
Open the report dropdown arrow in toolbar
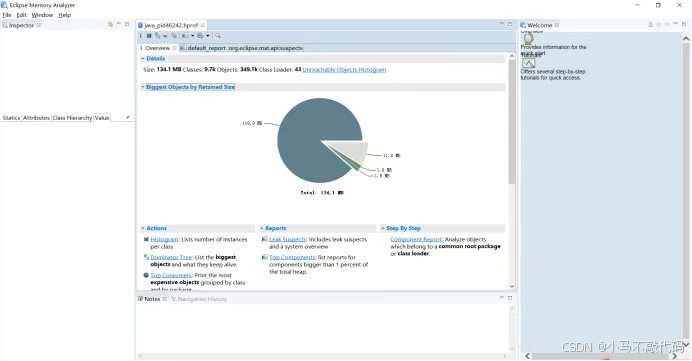[192, 36]
